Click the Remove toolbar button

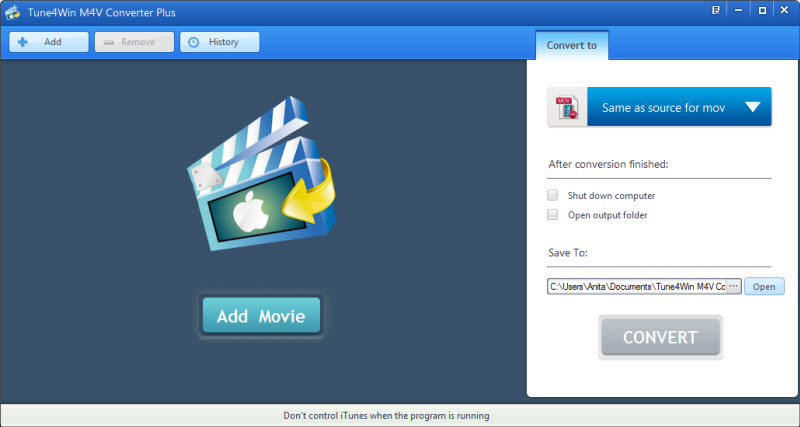pos(134,42)
